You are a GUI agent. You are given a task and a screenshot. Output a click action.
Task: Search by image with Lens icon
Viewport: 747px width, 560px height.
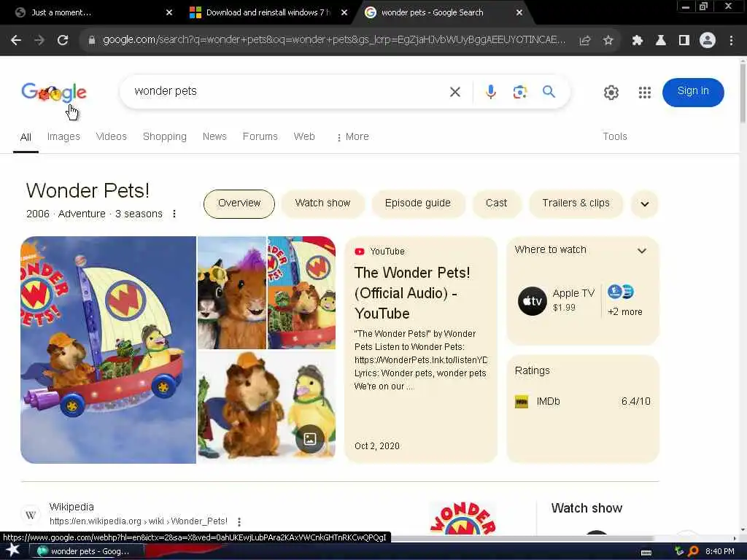pyautogui.click(x=519, y=92)
